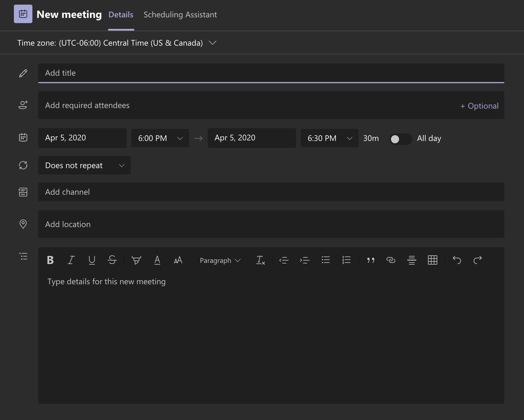Open the text highlight color tool
Viewport: 524px width, 420px height.
(136, 260)
